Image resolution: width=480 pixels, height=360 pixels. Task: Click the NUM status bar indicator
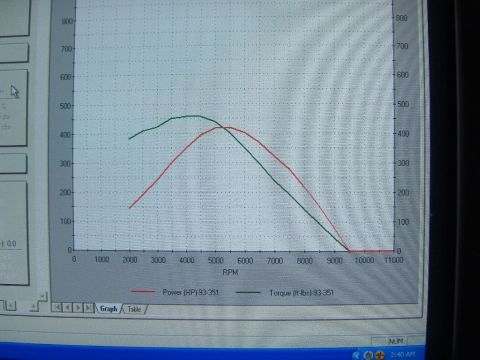[x=396, y=341]
